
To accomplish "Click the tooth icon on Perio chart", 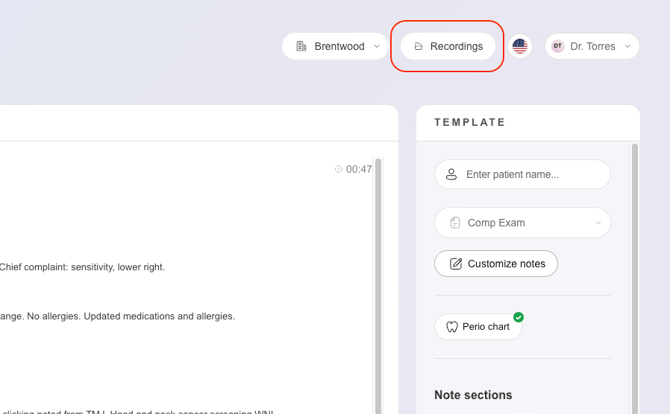I will click(452, 327).
